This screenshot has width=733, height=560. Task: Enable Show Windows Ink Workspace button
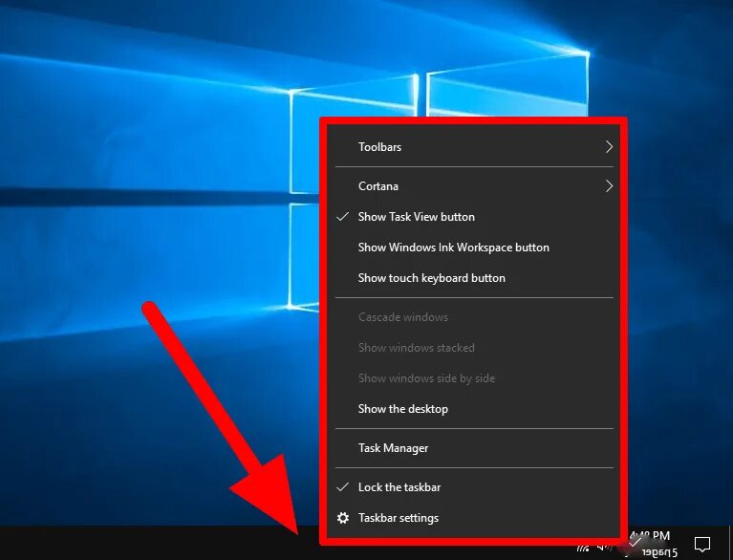474,248
